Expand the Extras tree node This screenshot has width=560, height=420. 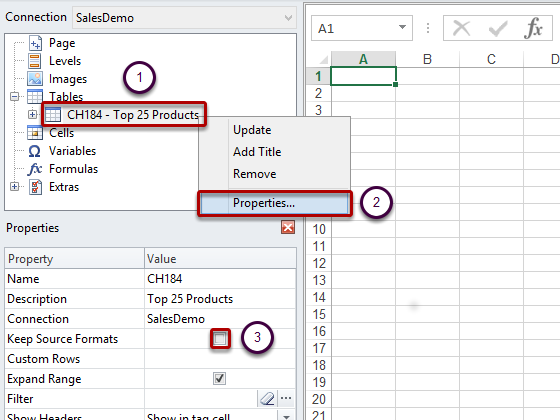pyautogui.click(x=15, y=186)
